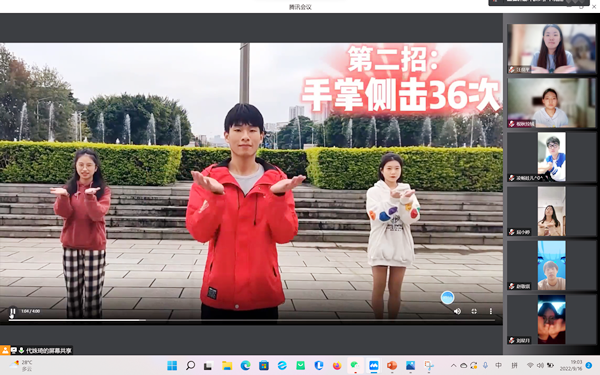The height and width of the screenshot is (375, 600).
Task: Click the floating blue circle over the video
Action: click(x=447, y=297)
